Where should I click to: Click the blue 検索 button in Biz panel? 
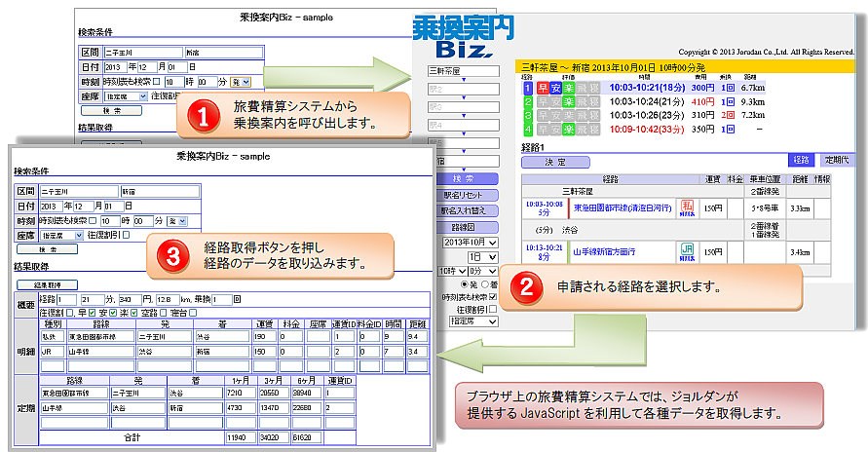[x=468, y=179]
